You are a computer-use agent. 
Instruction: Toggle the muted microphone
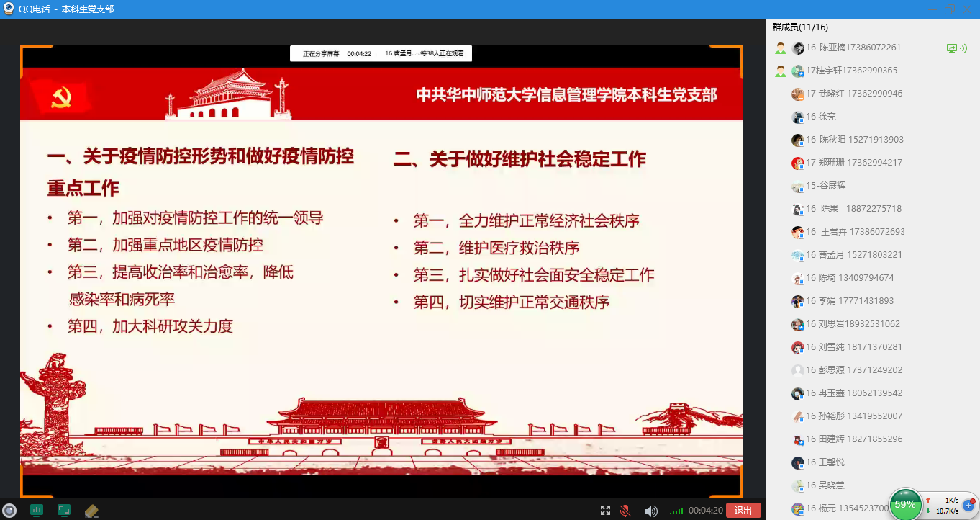click(x=625, y=511)
